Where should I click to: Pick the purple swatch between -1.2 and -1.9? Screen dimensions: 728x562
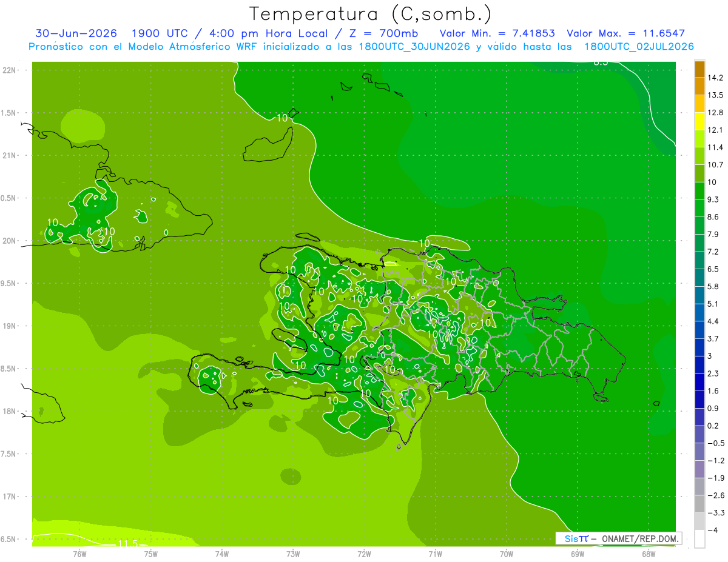click(699, 469)
